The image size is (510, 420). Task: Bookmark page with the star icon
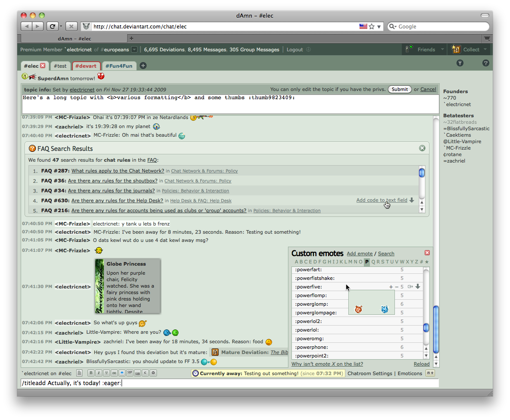pos(372,27)
